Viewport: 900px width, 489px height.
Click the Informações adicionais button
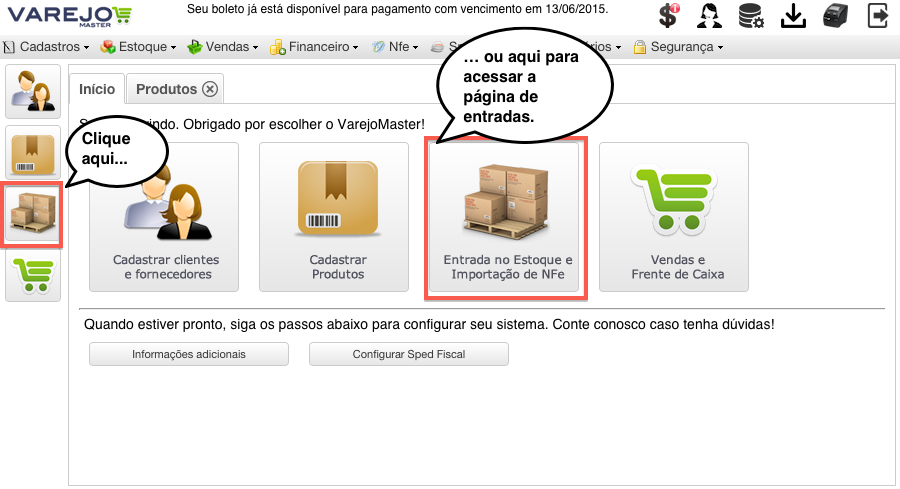[189, 354]
